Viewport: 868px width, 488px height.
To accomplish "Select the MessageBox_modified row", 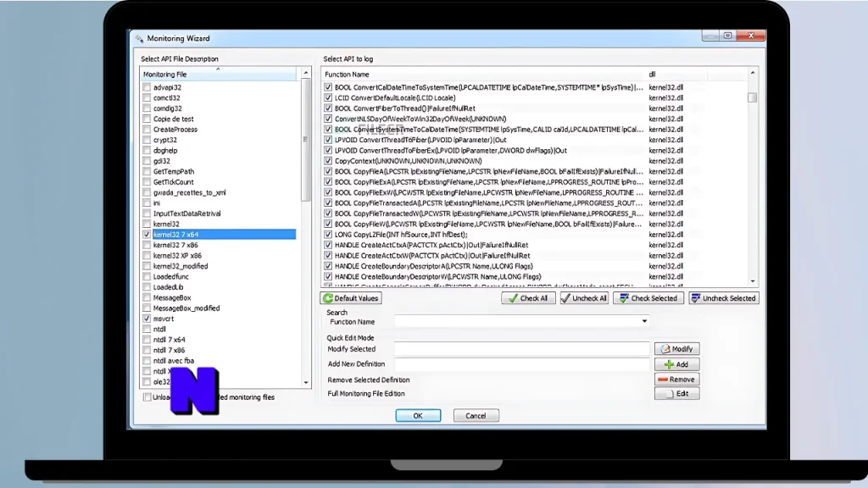I will click(x=219, y=308).
